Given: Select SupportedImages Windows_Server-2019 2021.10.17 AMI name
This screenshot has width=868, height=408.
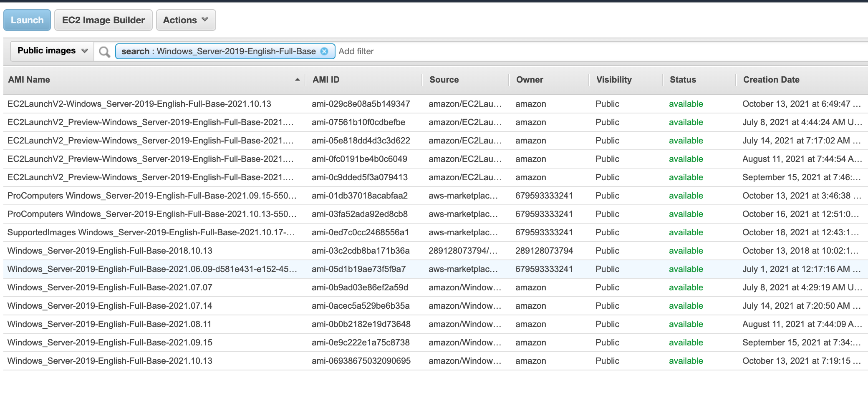Looking at the screenshot, I should pos(151,232).
